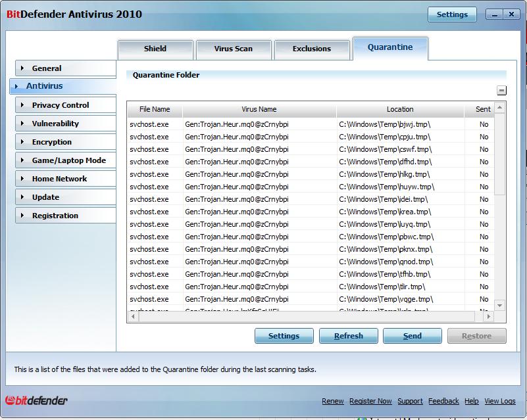The height and width of the screenshot is (420, 527).
Task: Select the row with pbwc.tmp location
Action: click(311, 237)
